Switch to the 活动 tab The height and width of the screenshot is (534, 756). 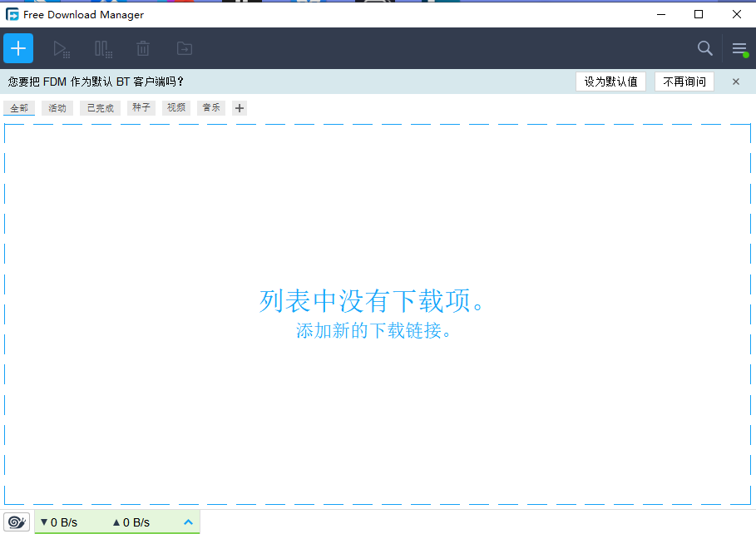57,107
